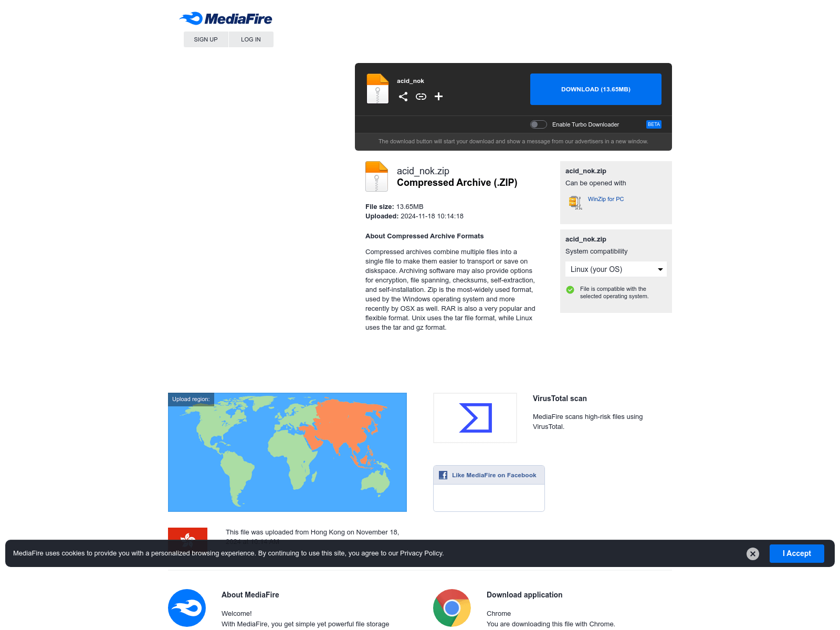Click I Accept on cookie notice
Viewport: 840px width, 630px height.
tap(797, 553)
